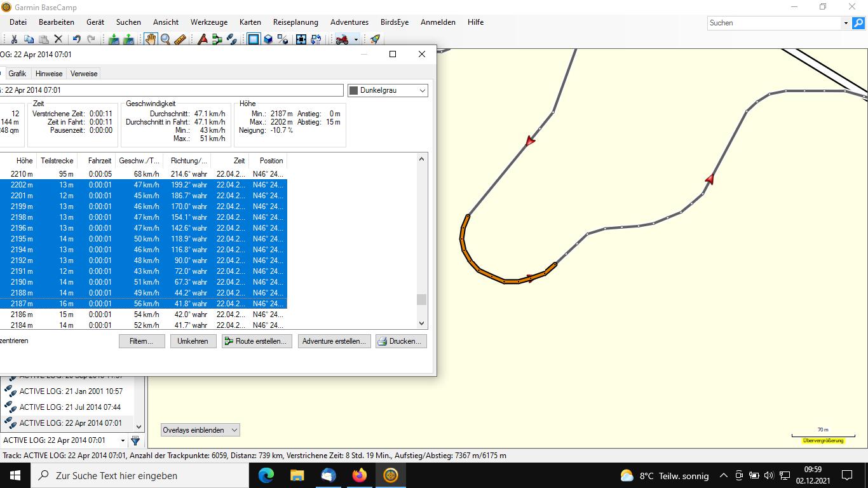Click the motorcycle activity profile icon
Image resolution: width=868 pixels, height=488 pixels.
(x=342, y=39)
